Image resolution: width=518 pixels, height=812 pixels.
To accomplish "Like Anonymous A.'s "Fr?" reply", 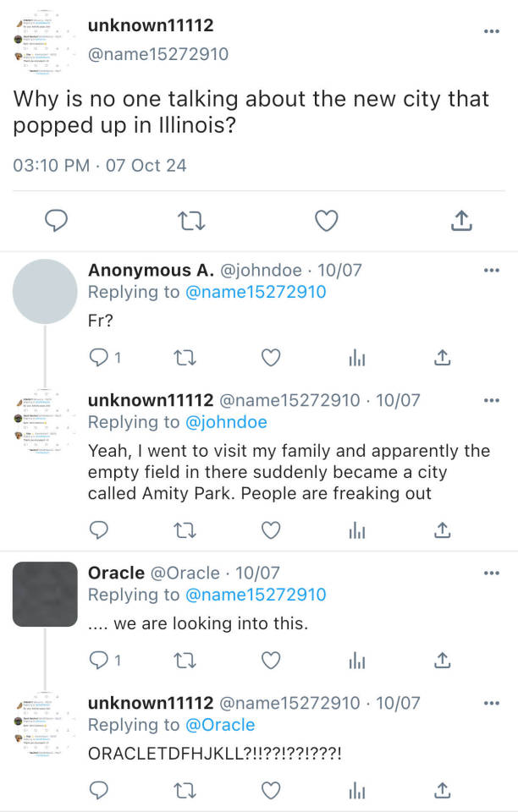I will pos(270,358).
